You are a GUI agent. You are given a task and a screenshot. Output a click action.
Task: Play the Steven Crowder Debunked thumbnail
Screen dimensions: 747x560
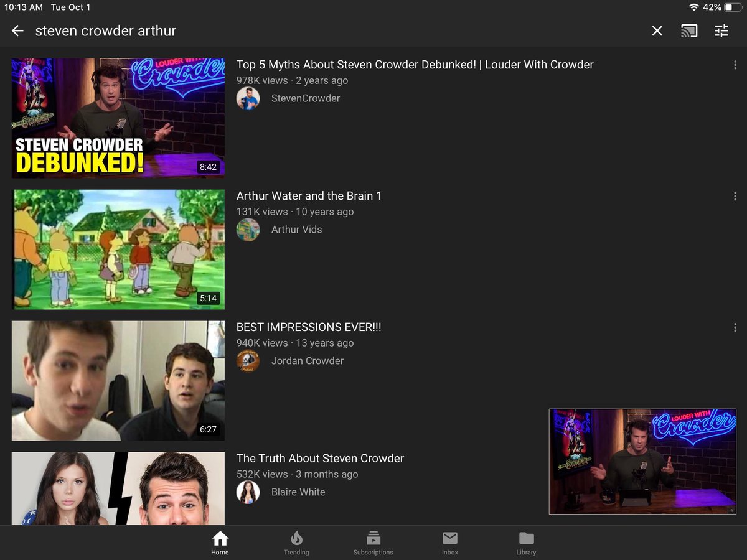(x=118, y=118)
